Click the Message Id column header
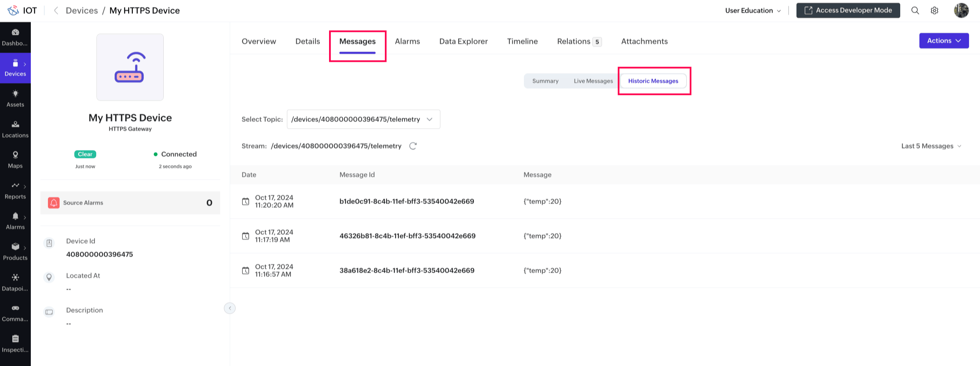The image size is (980, 366). tap(357, 175)
